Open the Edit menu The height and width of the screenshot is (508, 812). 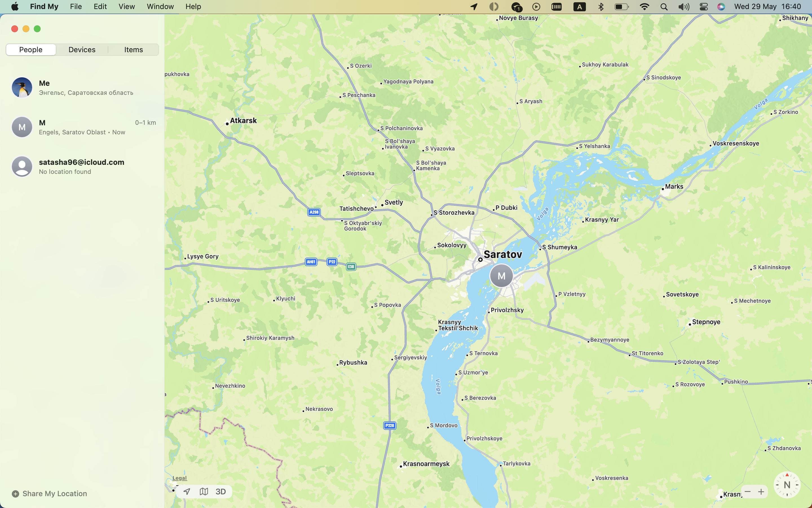click(100, 6)
